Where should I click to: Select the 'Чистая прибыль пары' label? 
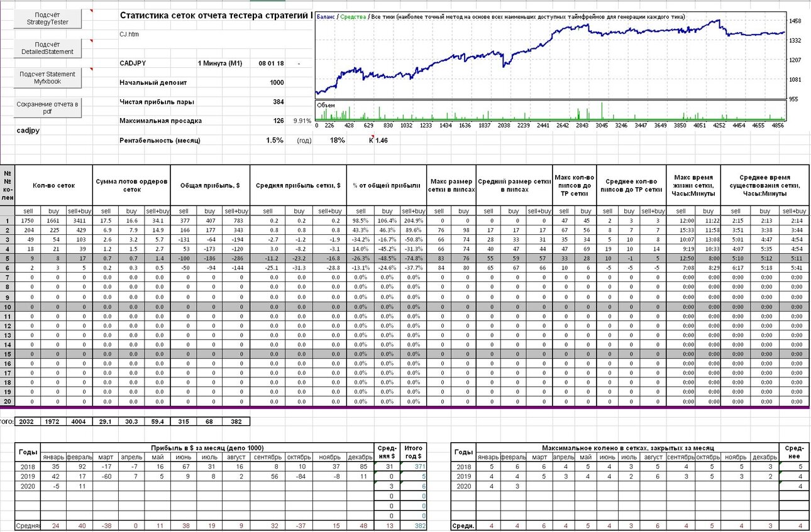tap(157, 102)
